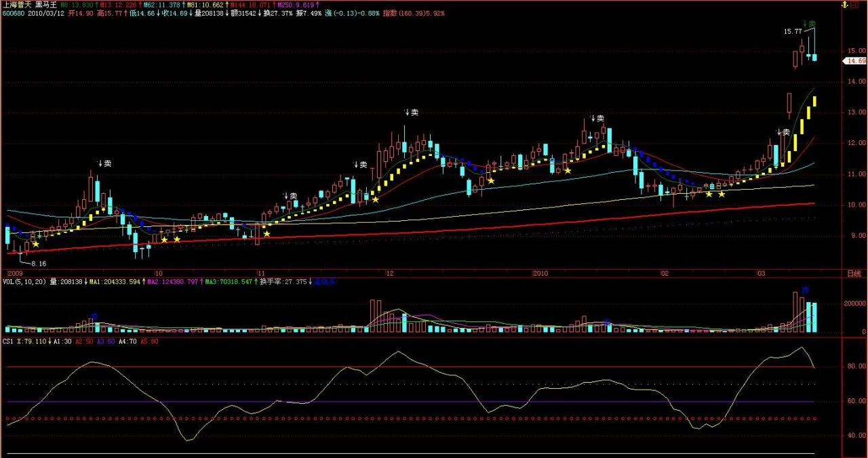Click the 60.00 label on the CS1 axis

coord(857,402)
